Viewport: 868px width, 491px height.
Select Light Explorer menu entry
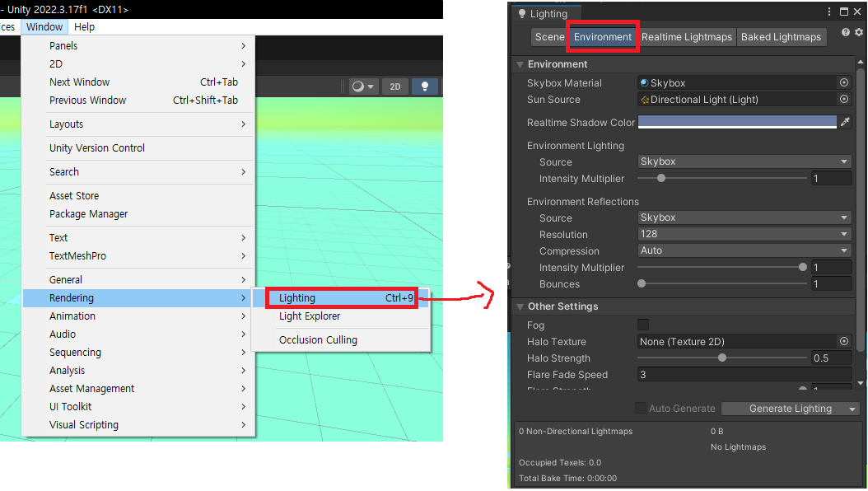[x=341, y=316]
